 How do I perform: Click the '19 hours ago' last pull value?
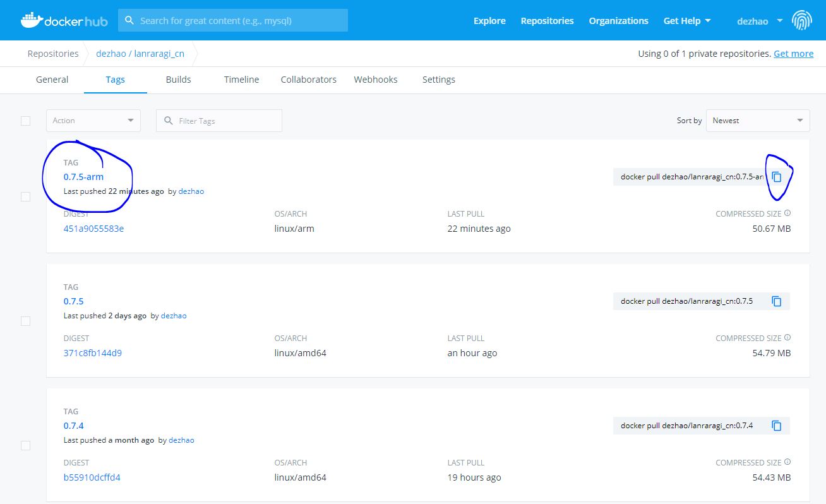click(474, 477)
